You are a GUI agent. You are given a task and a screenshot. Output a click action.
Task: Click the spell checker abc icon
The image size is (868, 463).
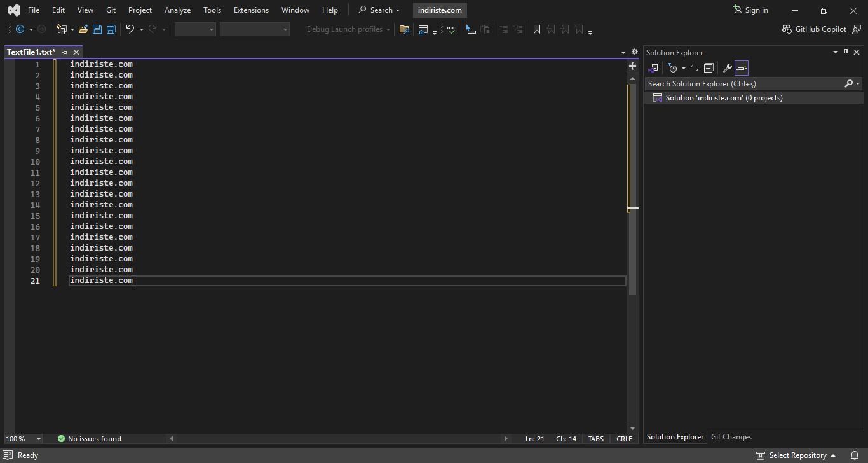point(451,29)
